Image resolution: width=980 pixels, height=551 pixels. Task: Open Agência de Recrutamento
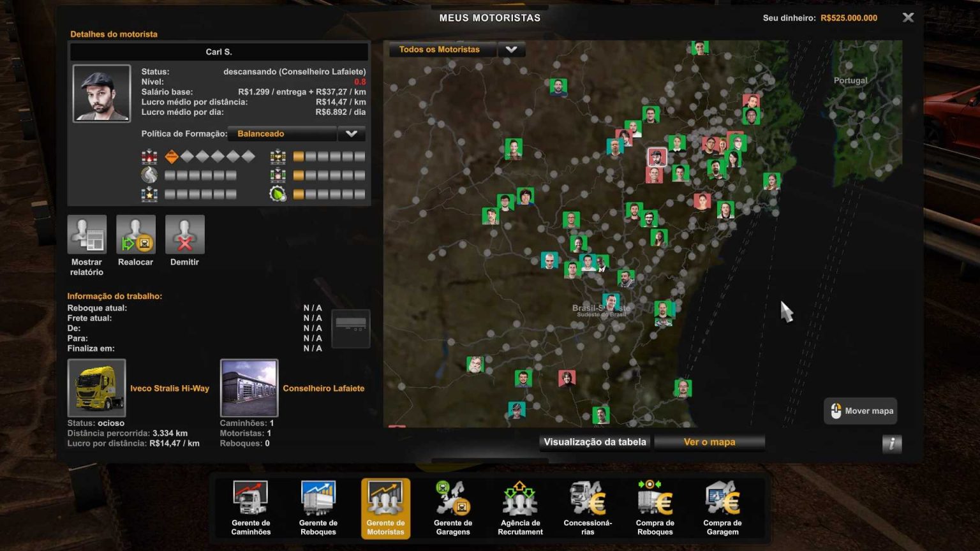click(520, 499)
